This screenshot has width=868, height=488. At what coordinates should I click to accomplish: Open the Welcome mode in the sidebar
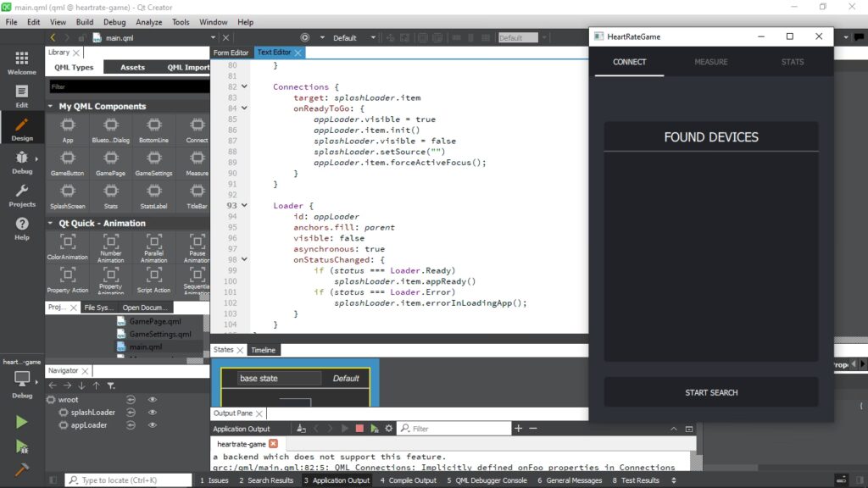[x=22, y=62]
